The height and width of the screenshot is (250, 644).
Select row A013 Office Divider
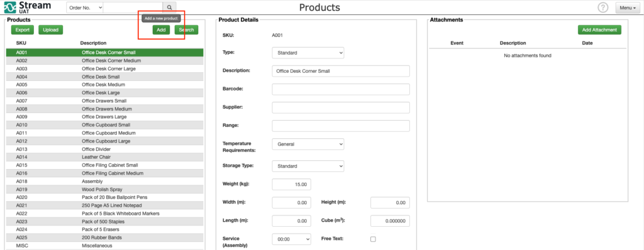[105, 149]
